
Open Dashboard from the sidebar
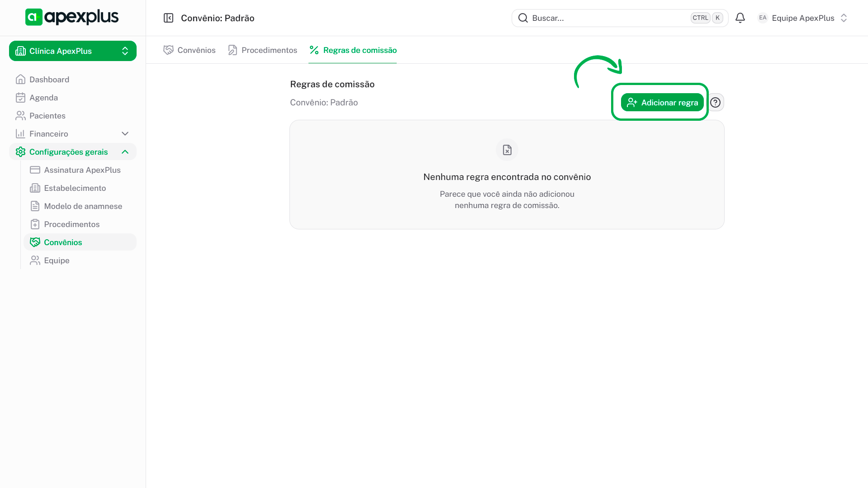(49, 80)
